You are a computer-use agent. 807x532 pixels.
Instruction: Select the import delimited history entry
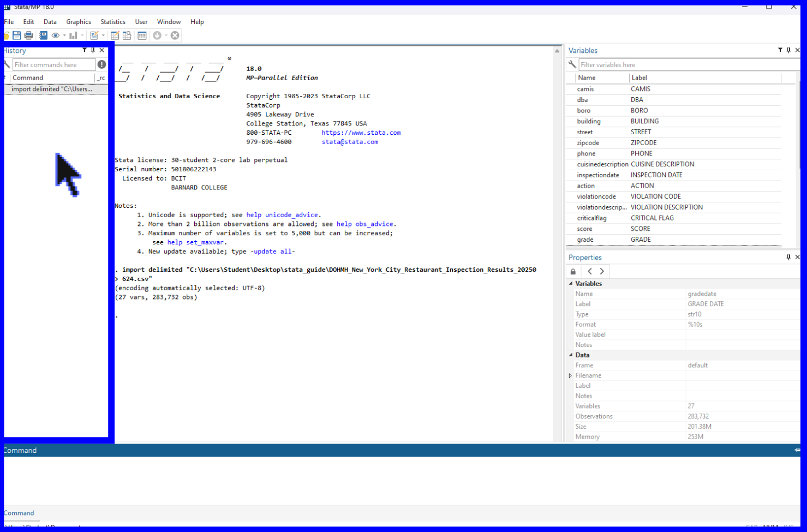[52, 89]
